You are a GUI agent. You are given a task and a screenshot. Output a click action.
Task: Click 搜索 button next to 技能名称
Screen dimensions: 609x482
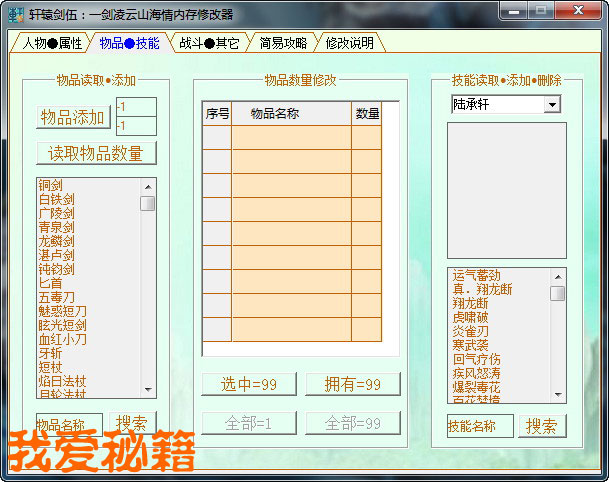(542, 426)
